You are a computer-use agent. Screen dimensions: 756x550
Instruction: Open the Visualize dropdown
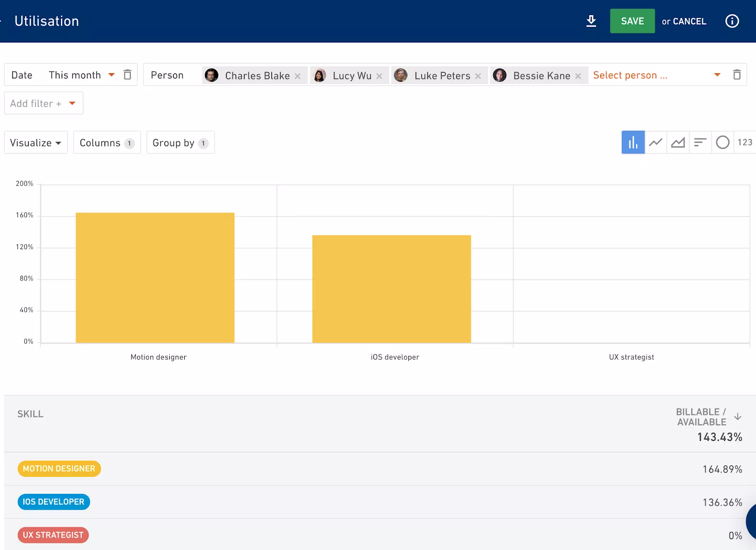point(36,143)
